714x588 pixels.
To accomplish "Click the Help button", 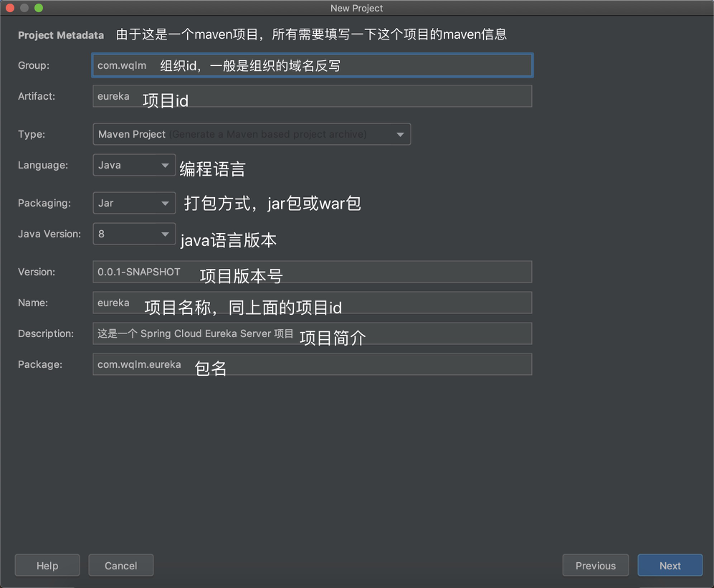I will point(47,565).
